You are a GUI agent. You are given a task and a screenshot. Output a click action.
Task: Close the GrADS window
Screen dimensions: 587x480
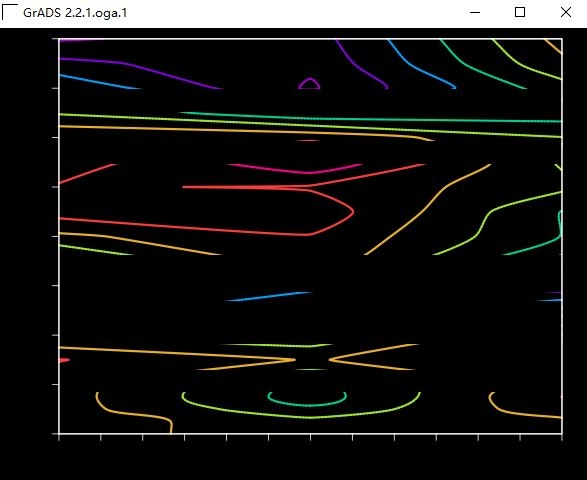pos(566,12)
